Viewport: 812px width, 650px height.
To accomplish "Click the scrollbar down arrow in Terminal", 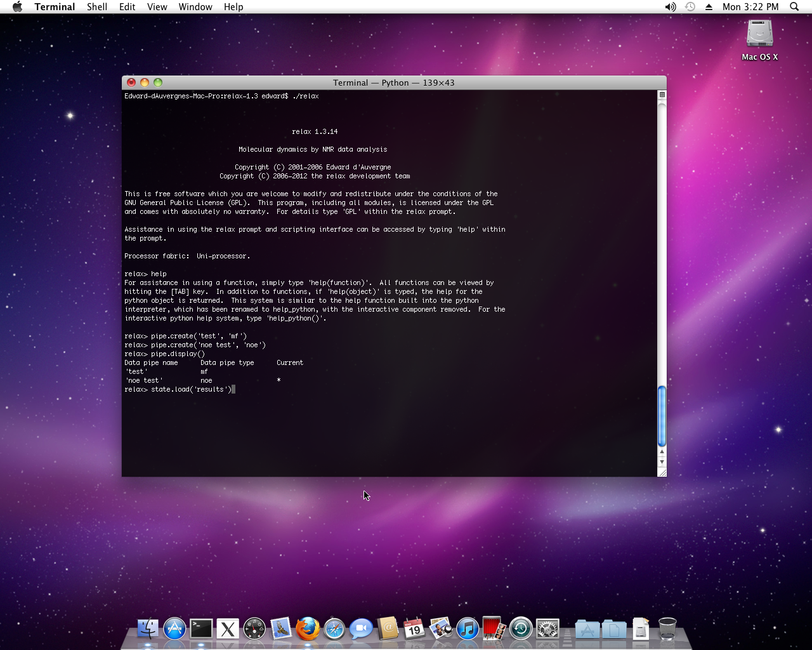I will (662, 462).
